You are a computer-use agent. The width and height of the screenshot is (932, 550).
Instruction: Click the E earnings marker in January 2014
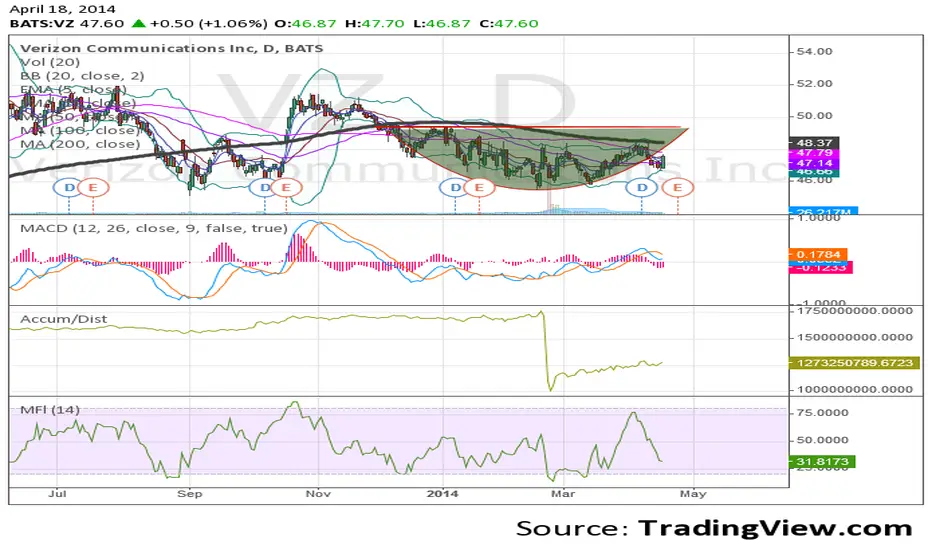pos(479,188)
